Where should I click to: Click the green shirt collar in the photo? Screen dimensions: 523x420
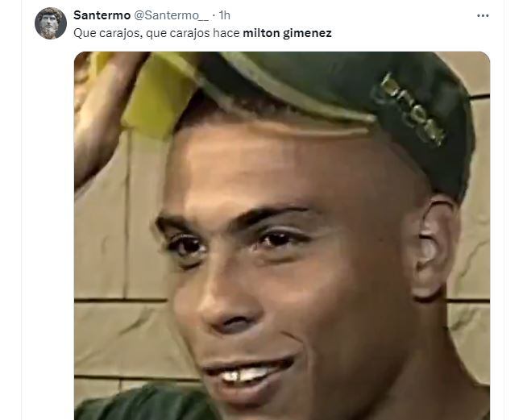(x=143, y=402)
